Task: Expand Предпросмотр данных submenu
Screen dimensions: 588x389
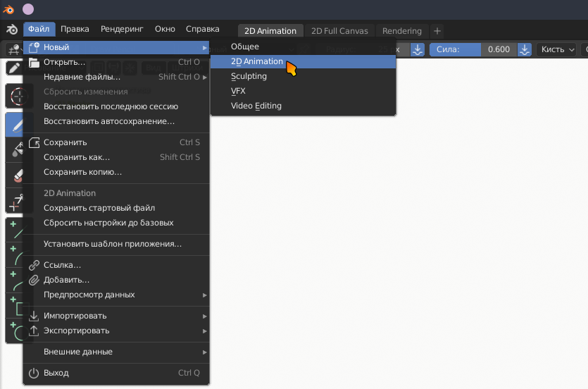Action: click(116, 295)
